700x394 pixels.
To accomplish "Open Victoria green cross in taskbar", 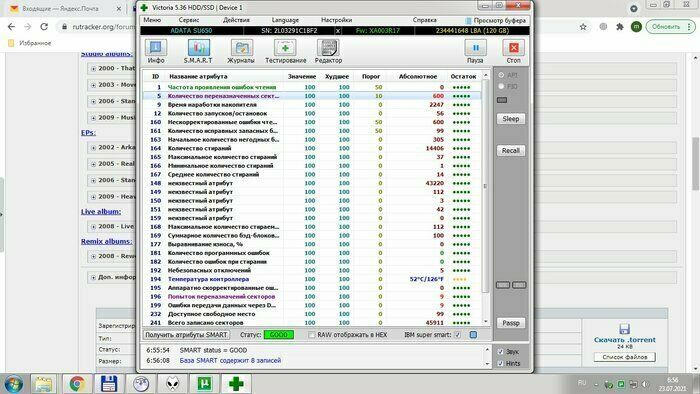I will pos(236,384).
